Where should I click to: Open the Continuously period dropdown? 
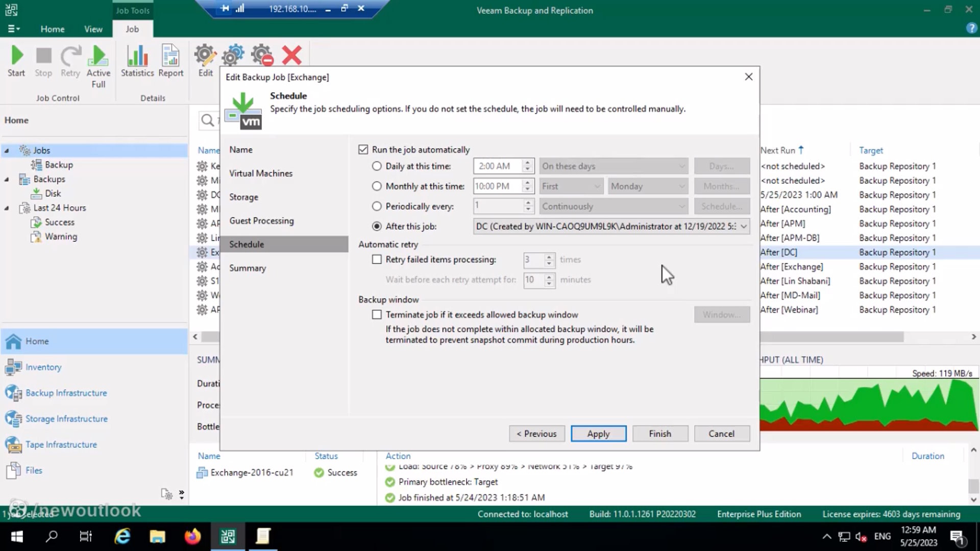pos(614,206)
